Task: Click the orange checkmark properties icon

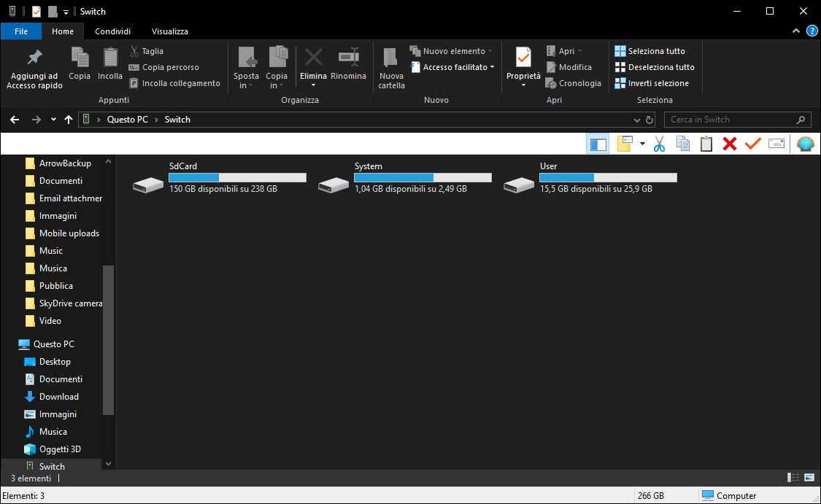Action: tap(752, 144)
